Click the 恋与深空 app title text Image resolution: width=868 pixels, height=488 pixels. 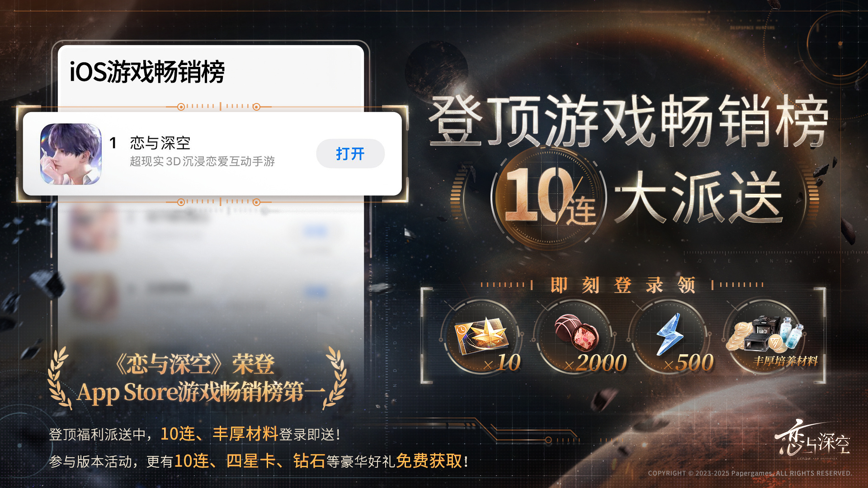tap(160, 143)
